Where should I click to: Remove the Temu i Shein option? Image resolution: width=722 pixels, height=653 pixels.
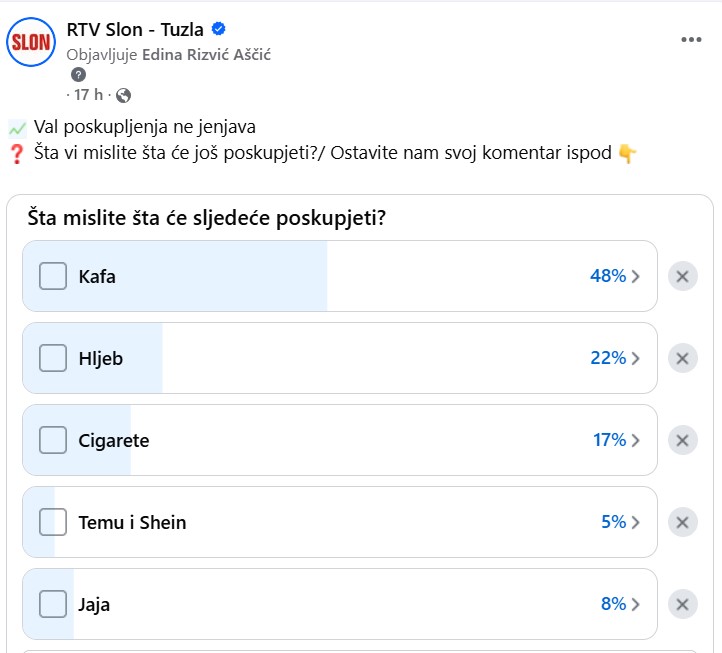point(682,522)
